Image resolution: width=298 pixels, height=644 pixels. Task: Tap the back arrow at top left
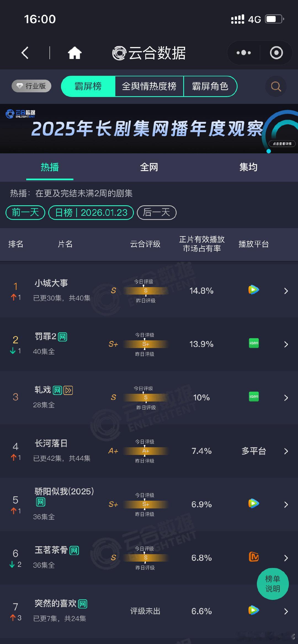click(25, 53)
